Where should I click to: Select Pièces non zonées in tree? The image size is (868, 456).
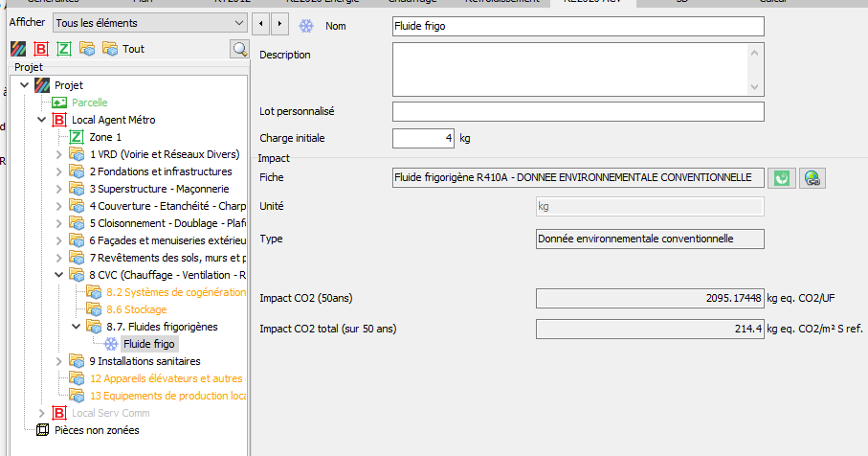coord(96,430)
